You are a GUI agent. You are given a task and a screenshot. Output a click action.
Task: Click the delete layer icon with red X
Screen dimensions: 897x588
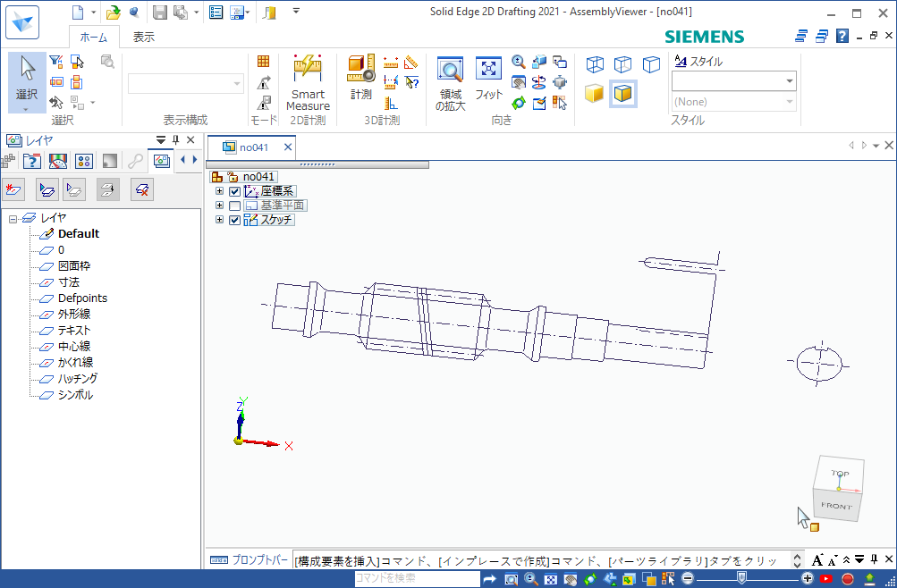click(141, 189)
